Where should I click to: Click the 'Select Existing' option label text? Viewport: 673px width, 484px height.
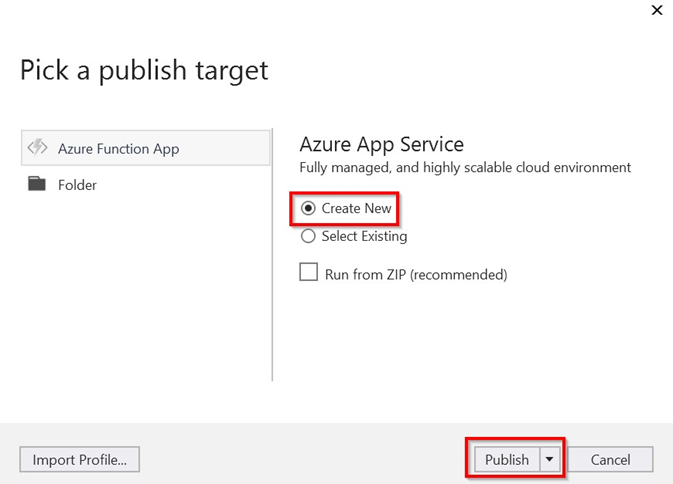tap(364, 237)
